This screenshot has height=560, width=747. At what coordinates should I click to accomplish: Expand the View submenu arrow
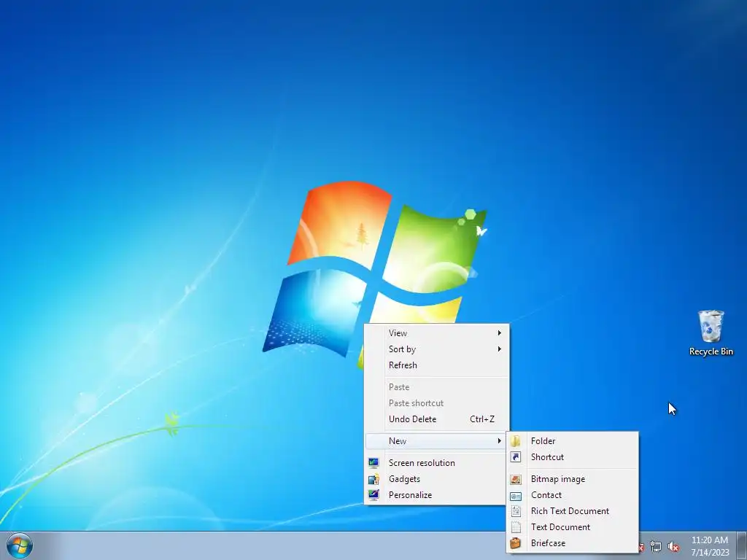point(499,332)
